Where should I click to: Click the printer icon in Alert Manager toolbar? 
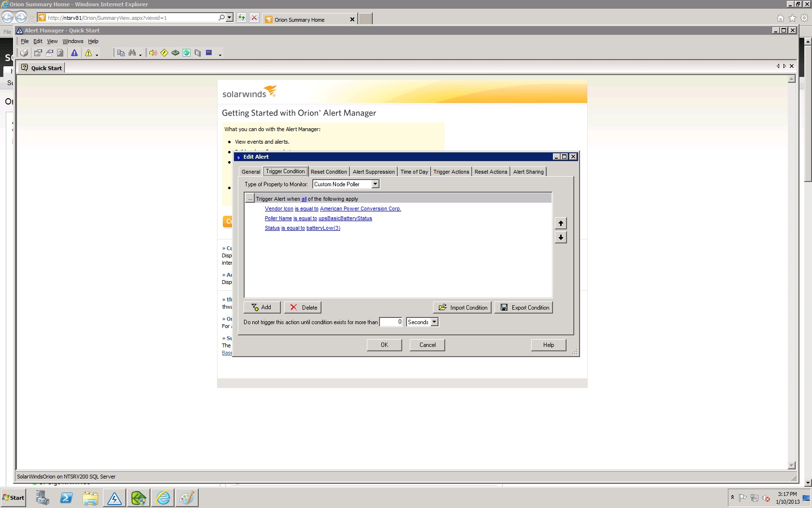(x=25, y=53)
